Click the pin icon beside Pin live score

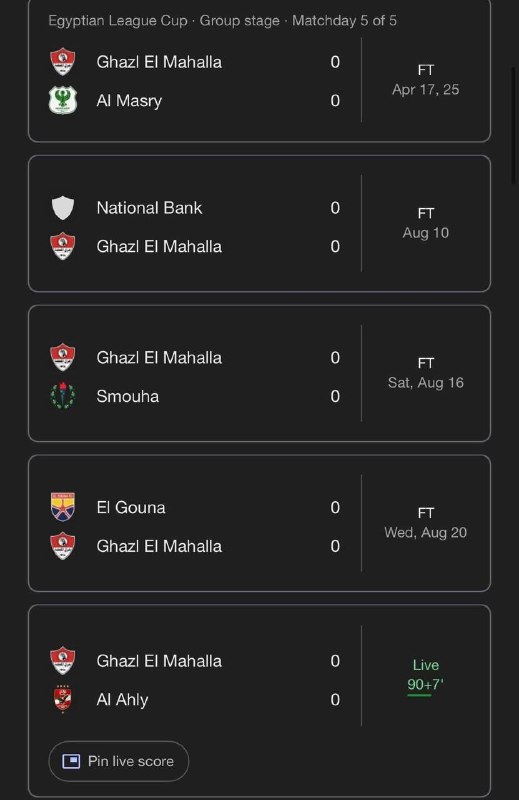tap(71, 761)
